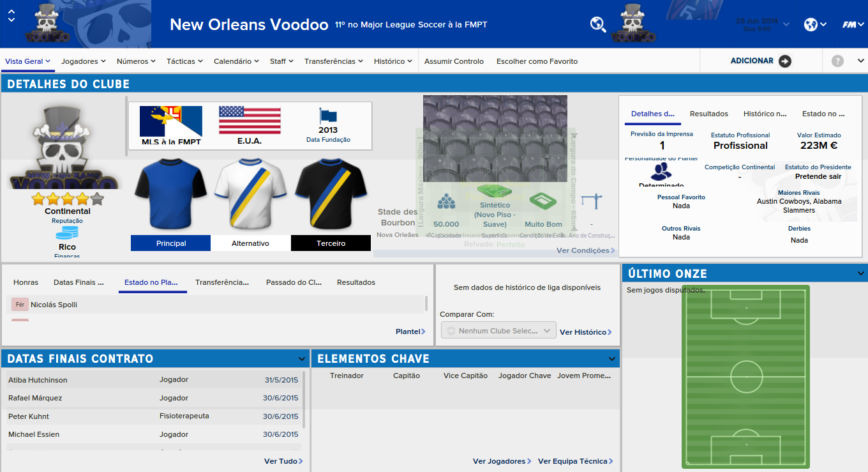Click Escolher como Favorito

pos(537,61)
